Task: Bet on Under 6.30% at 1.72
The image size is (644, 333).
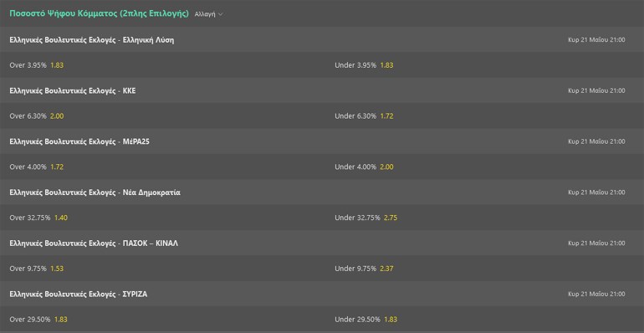Action: pos(364,116)
